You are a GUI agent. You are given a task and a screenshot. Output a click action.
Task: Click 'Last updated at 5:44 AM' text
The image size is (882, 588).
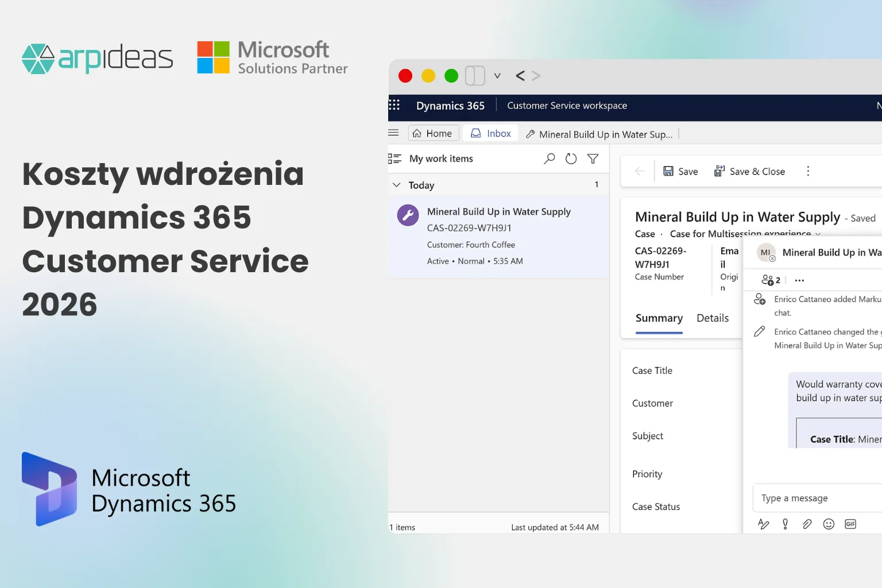click(x=555, y=527)
